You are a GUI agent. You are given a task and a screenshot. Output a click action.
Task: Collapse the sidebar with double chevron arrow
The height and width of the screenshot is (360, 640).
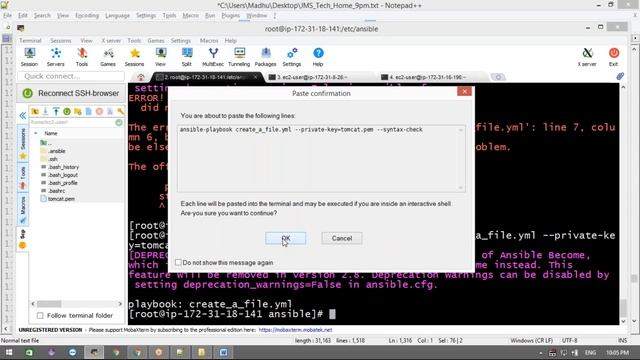pos(22,116)
